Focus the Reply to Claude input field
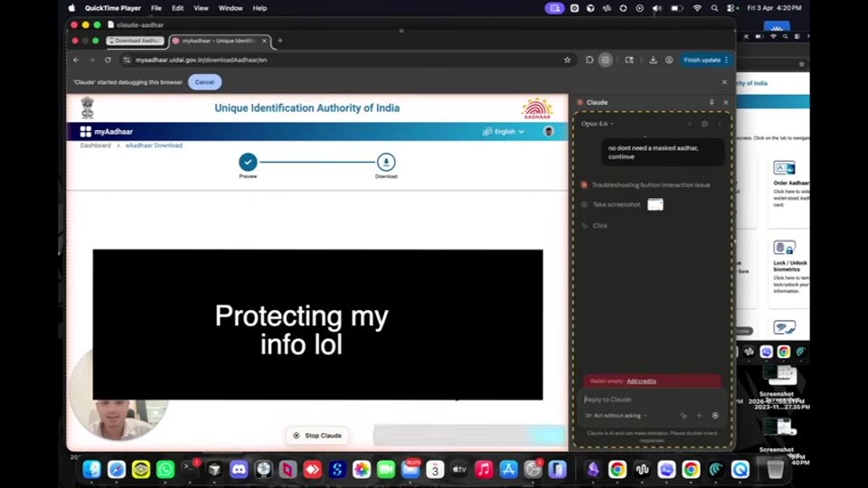This screenshot has width=868, height=488. click(x=652, y=399)
